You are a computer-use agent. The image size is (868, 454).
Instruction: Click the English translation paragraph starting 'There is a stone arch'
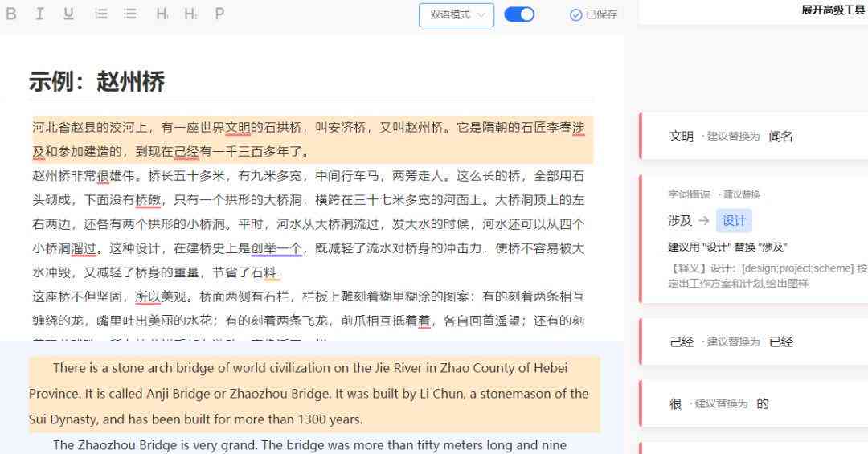[x=314, y=394]
